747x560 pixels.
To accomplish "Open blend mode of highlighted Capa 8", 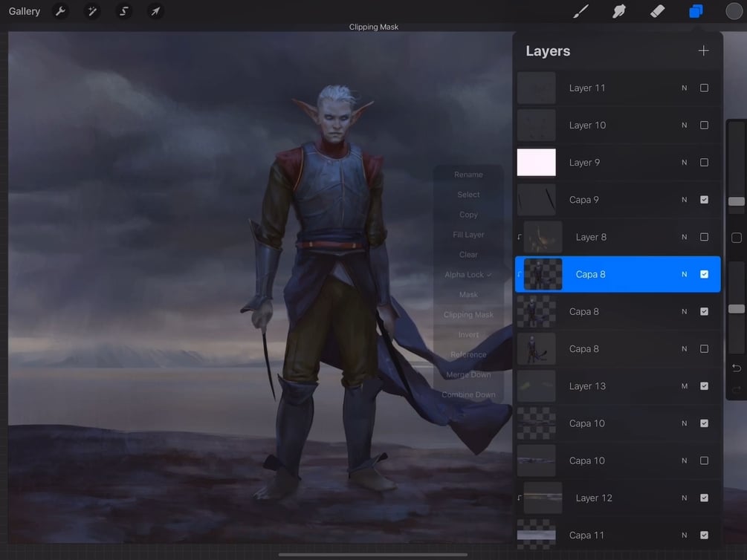I will [x=684, y=274].
